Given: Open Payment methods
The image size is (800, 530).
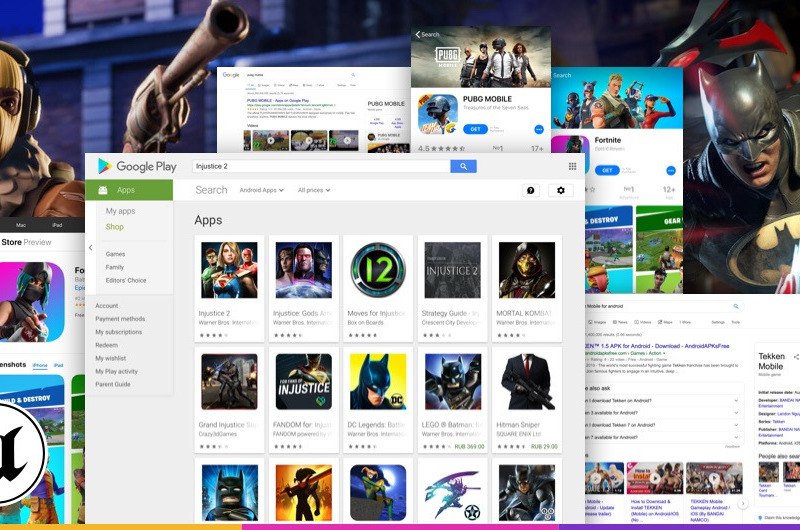Looking at the screenshot, I should tap(120, 319).
